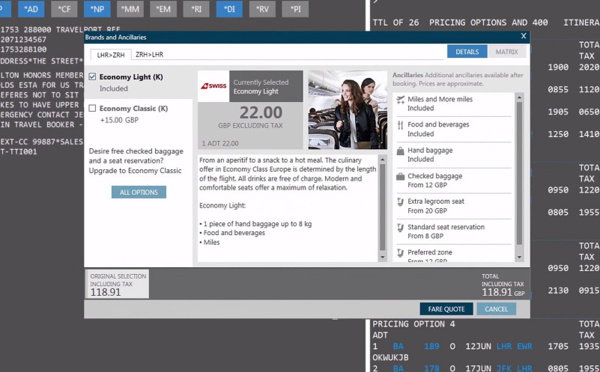Select the DETAILS view tab
This screenshot has width=600, height=372.
pyautogui.click(x=467, y=52)
